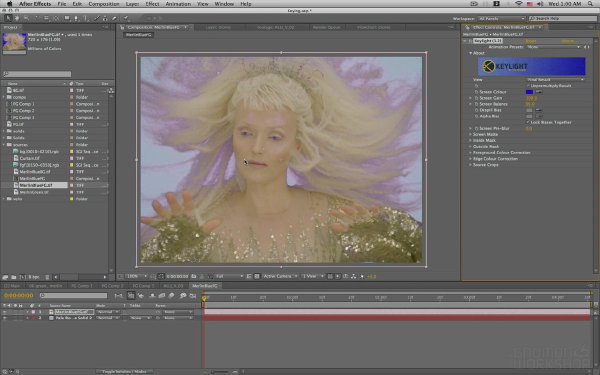
Task: Toggle the Lock Biases Together checkbox
Action: pyautogui.click(x=528, y=122)
